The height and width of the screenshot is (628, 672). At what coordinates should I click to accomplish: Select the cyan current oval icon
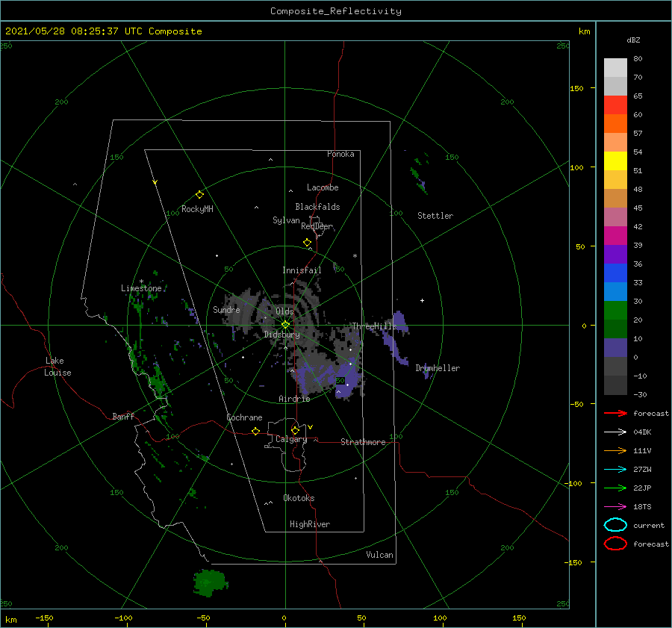coord(615,525)
